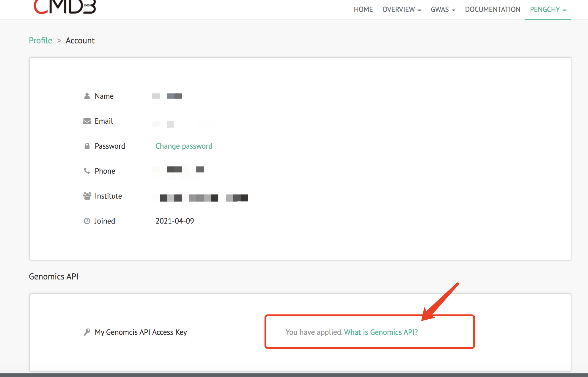Click the My Genomcis API Access Key label

(141, 332)
